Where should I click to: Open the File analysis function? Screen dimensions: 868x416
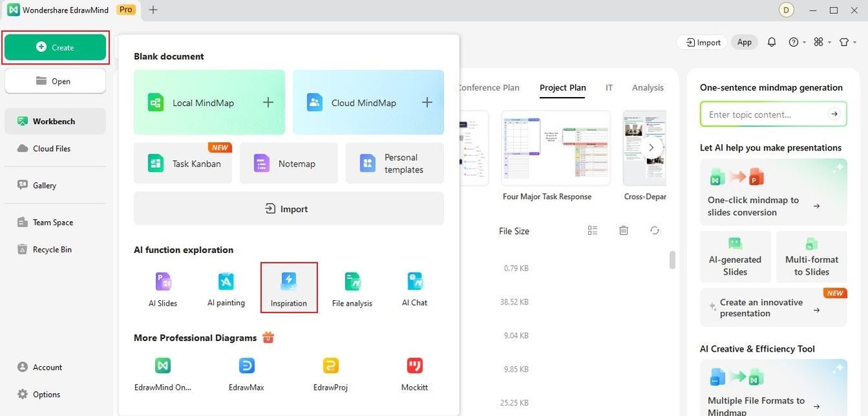(352, 289)
